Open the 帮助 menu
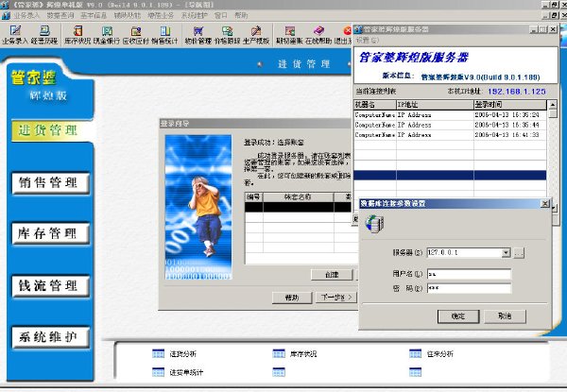 coord(241,15)
